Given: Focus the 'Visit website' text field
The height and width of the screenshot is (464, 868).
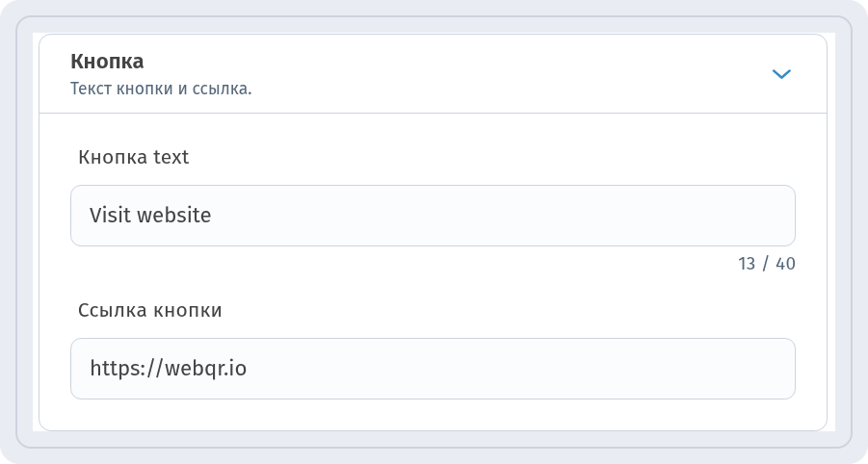Looking at the screenshot, I should pyautogui.click(x=433, y=216).
